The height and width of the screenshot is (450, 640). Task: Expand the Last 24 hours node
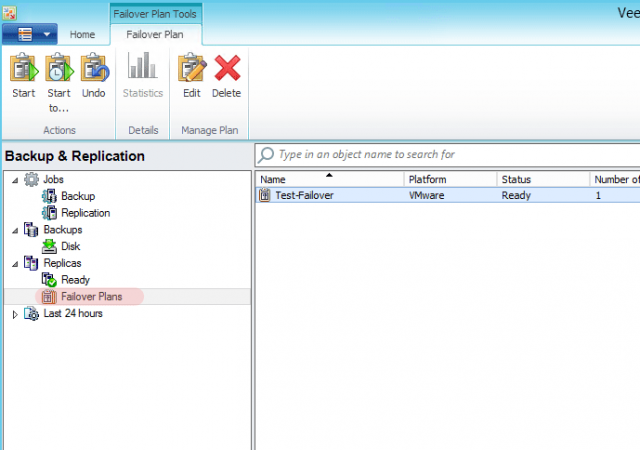[13, 314]
